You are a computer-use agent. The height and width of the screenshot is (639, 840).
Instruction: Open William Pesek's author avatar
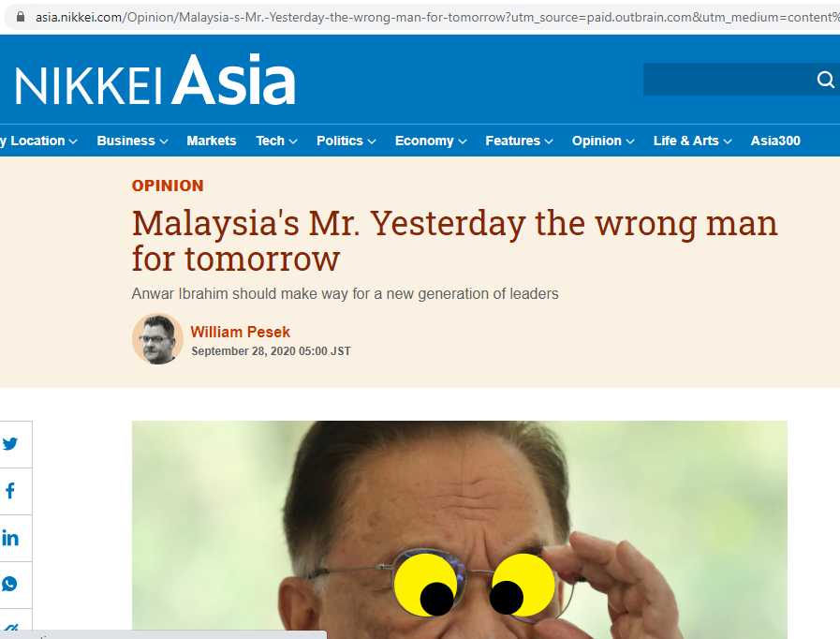pyautogui.click(x=157, y=339)
